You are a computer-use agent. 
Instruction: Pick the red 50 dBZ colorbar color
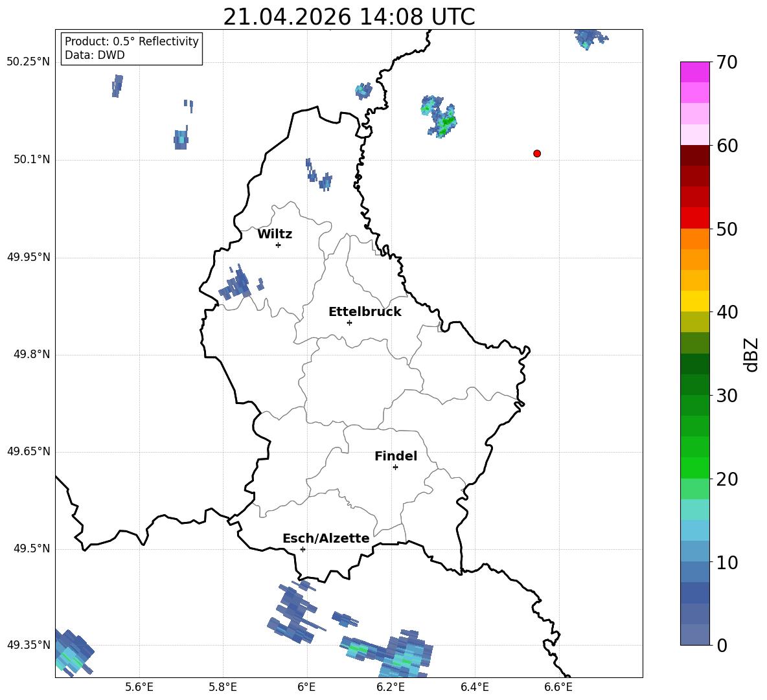click(x=694, y=218)
